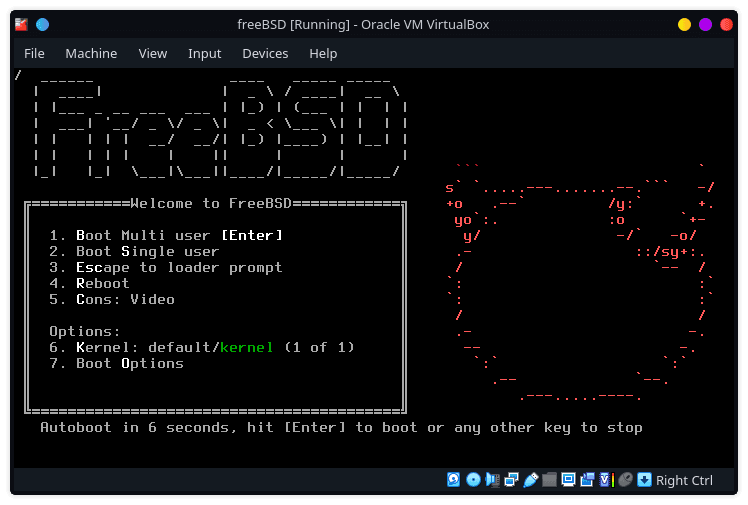Open the View menu

pos(153,53)
